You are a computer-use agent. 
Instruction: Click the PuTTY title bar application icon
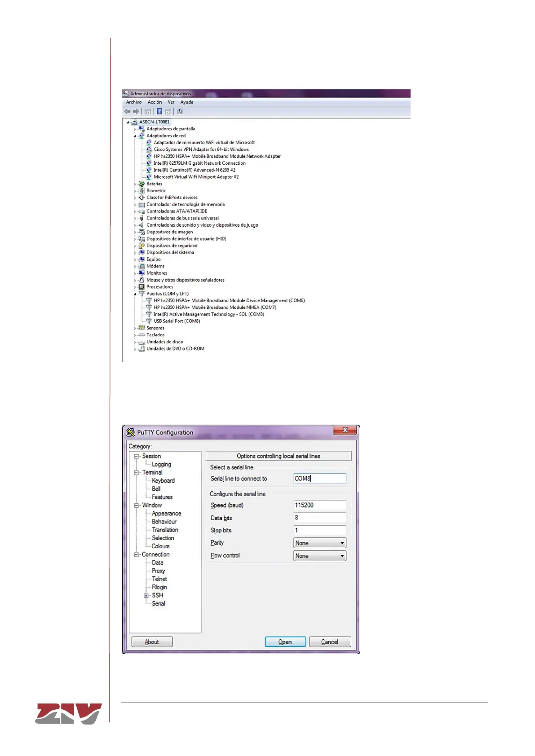coord(131,432)
